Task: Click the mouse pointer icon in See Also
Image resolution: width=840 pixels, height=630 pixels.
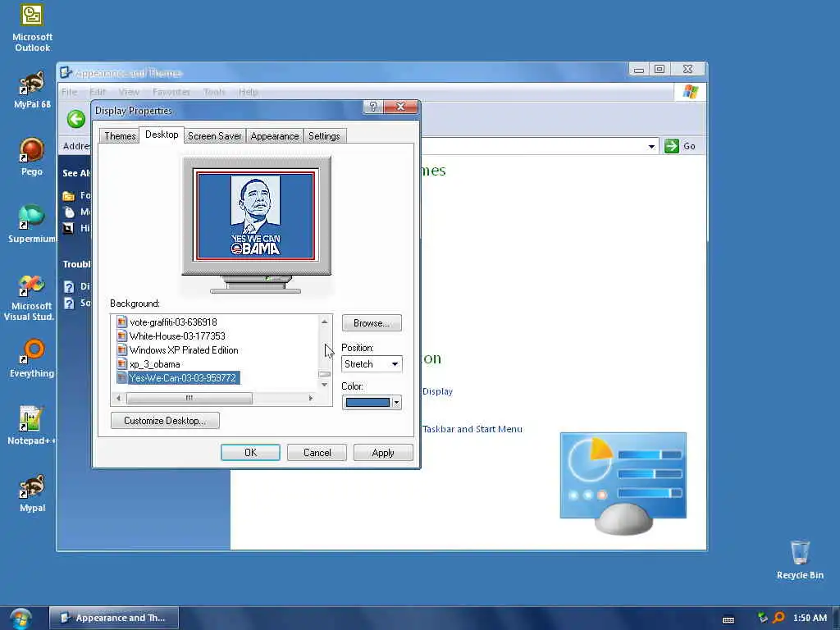Action: click(69, 212)
